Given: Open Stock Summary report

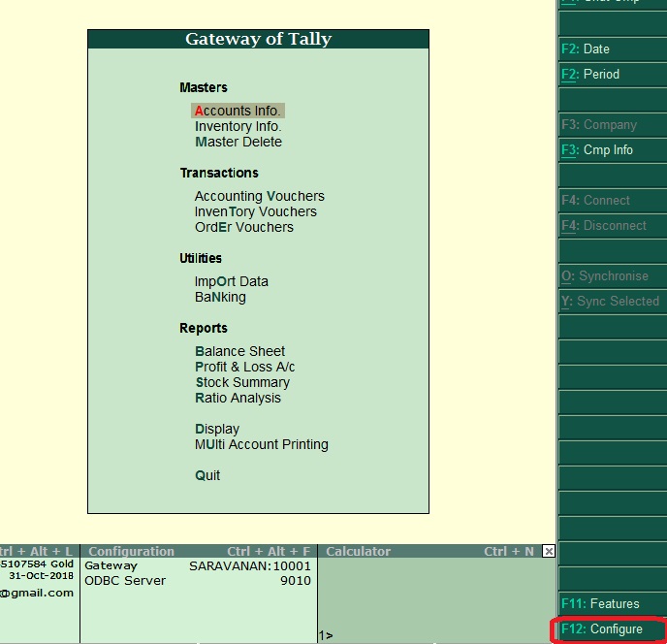Looking at the screenshot, I should point(242,383).
